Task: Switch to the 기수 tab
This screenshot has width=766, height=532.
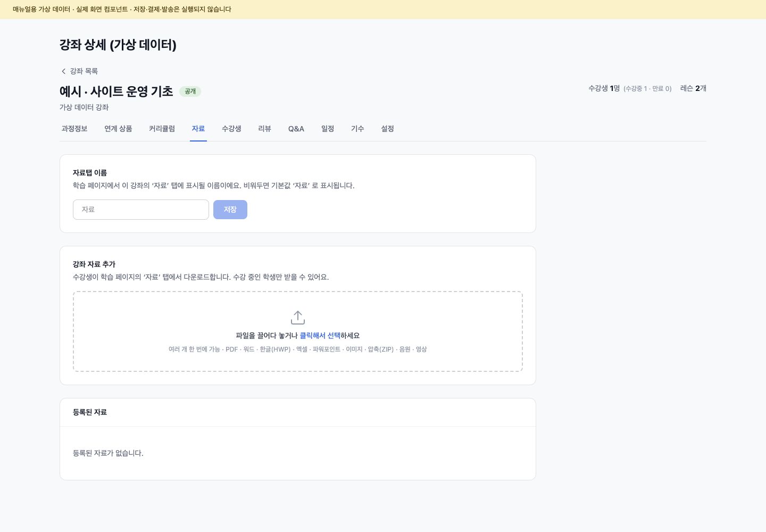Action: pyautogui.click(x=357, y=129)
